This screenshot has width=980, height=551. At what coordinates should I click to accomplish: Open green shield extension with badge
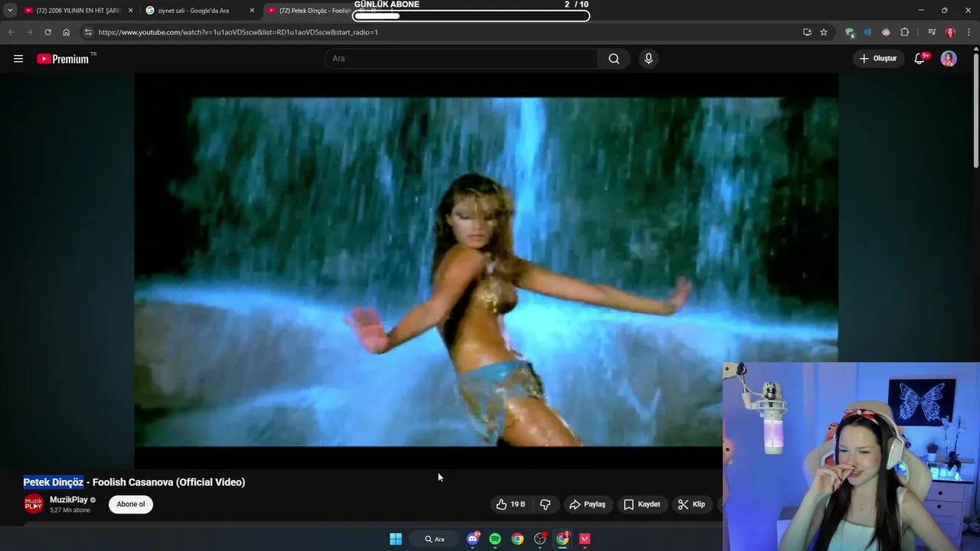pos(850,32)
